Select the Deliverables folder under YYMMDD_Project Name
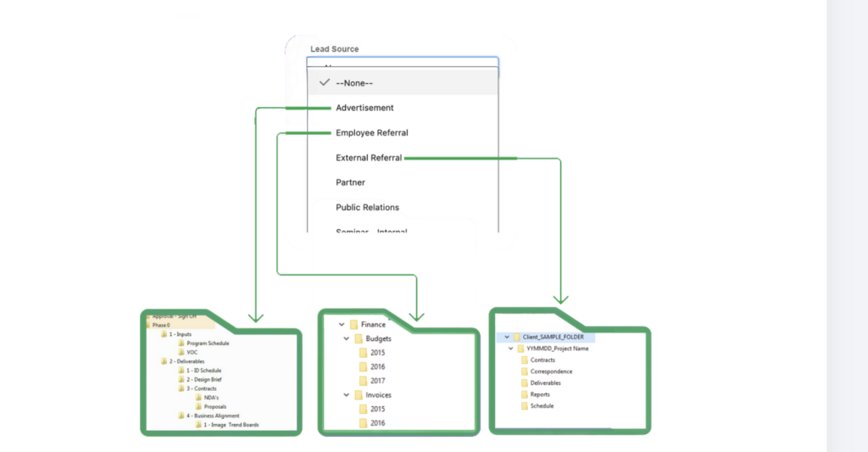868x452 pixels. 545,382
